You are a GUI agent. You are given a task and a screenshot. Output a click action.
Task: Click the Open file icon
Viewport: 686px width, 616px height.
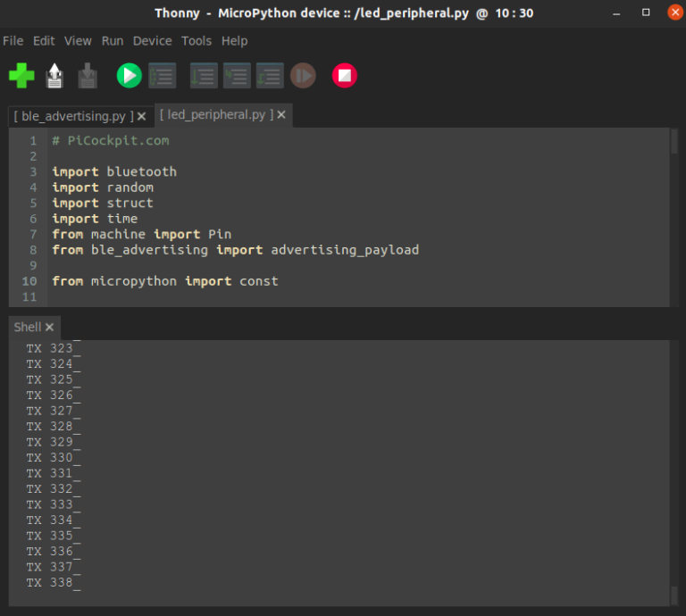[54, 76]
